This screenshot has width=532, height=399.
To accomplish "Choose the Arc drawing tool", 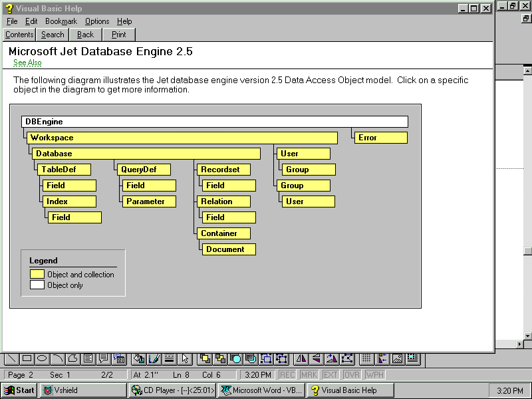I will (x=58, y=359).
